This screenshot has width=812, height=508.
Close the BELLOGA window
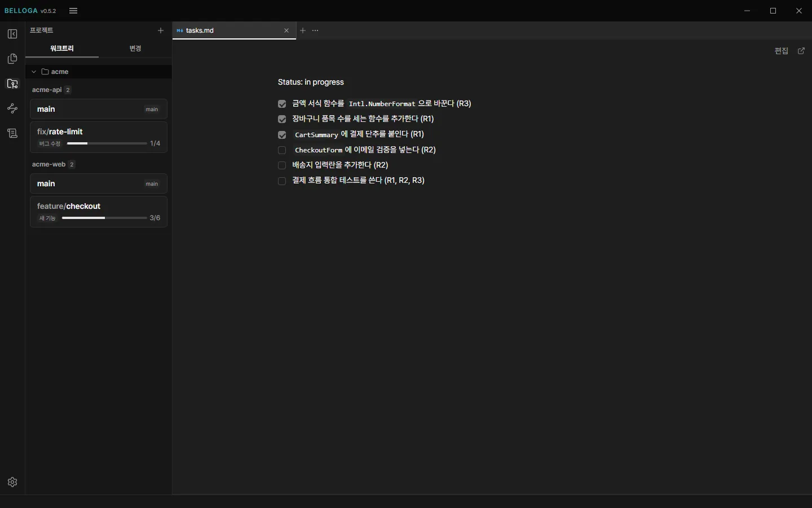(800, 11)
